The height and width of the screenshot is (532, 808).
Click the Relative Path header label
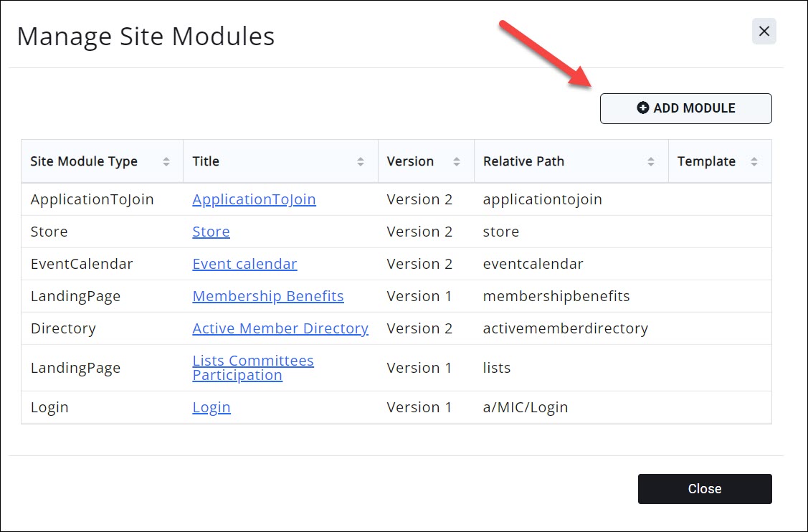tap(523, 161)
